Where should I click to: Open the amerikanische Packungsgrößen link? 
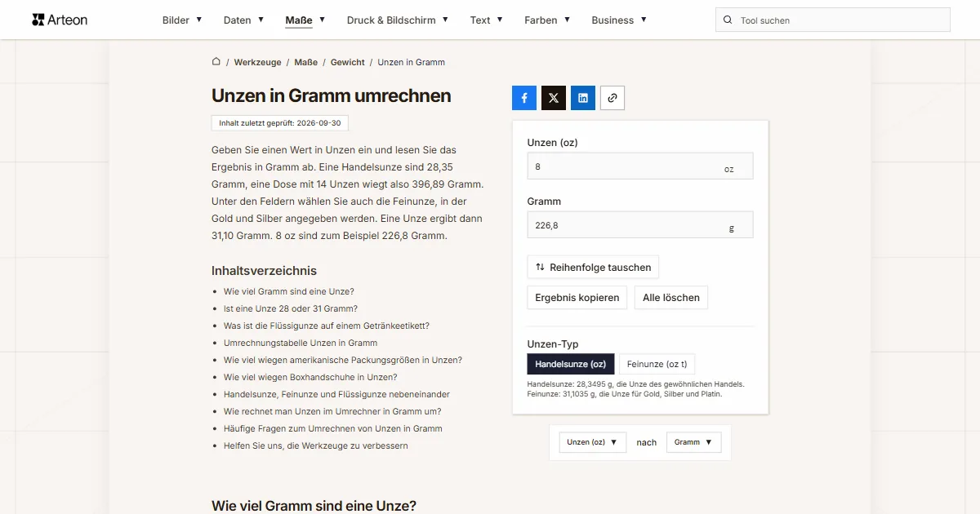(343, 360)
